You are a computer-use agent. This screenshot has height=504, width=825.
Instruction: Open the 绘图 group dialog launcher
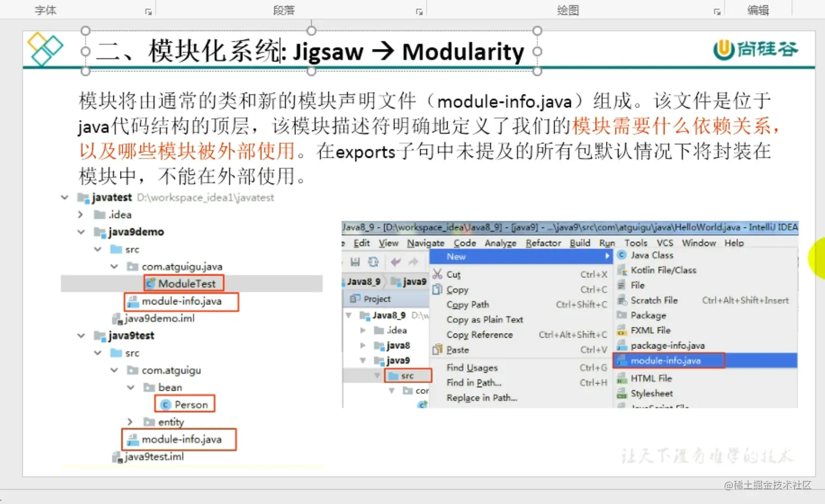tap(717, 11)
